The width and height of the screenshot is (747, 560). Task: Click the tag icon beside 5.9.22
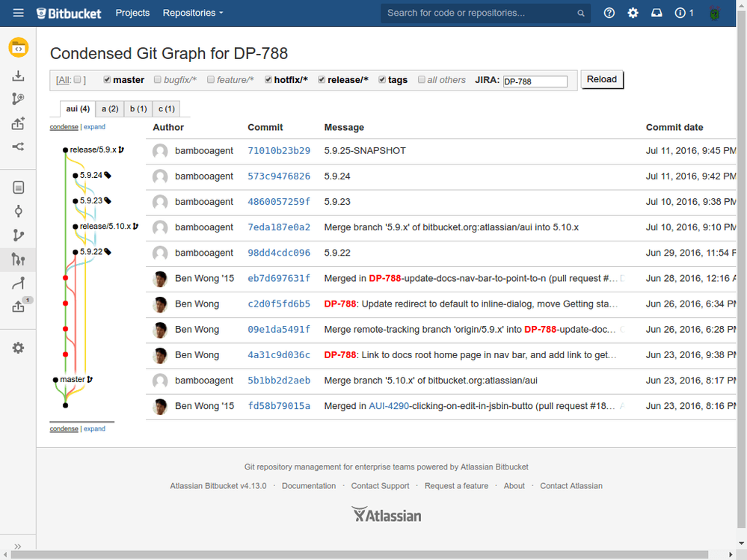coord(108,252)
